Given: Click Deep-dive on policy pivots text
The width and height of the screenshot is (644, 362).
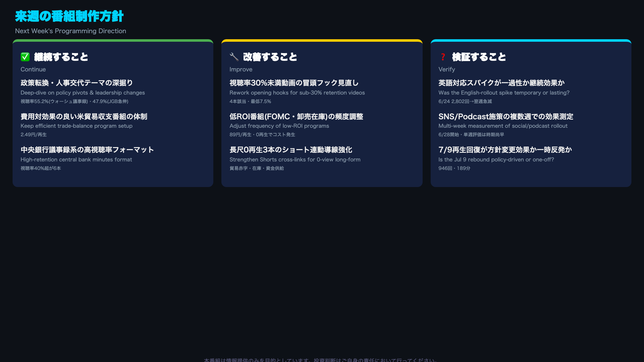Looking at the screenshot, I should click(83, 93).
